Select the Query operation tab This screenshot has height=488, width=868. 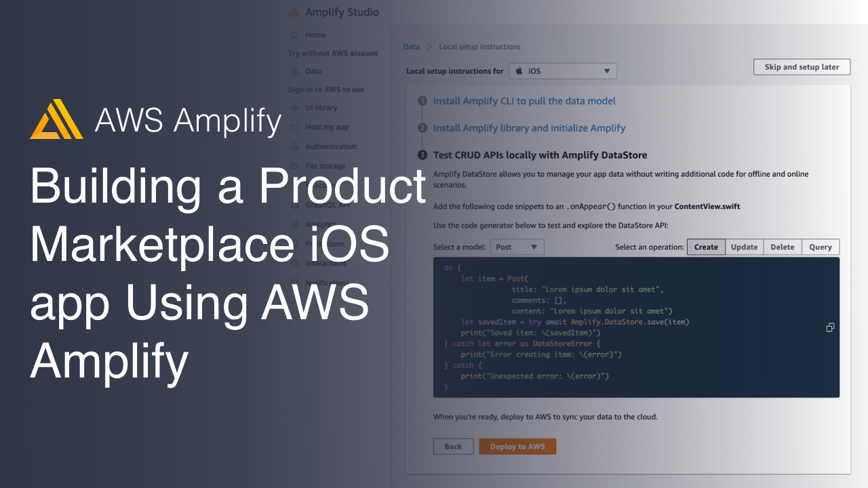click(x=821, y=247)
